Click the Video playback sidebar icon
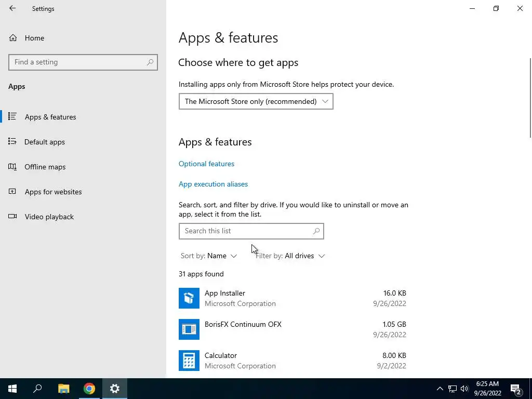This screenshot has width=532, height=399. 12,216
